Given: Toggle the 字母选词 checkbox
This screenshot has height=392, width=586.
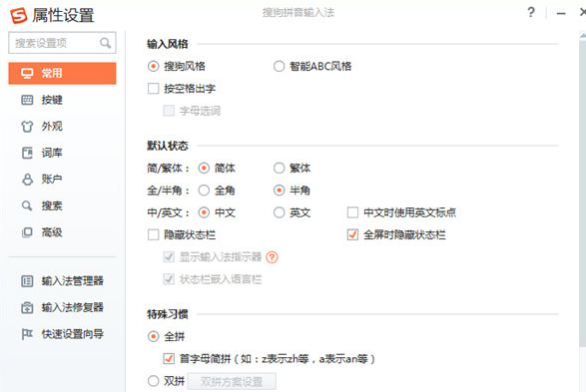Looking at the screenshot, I should click(169, 111).
